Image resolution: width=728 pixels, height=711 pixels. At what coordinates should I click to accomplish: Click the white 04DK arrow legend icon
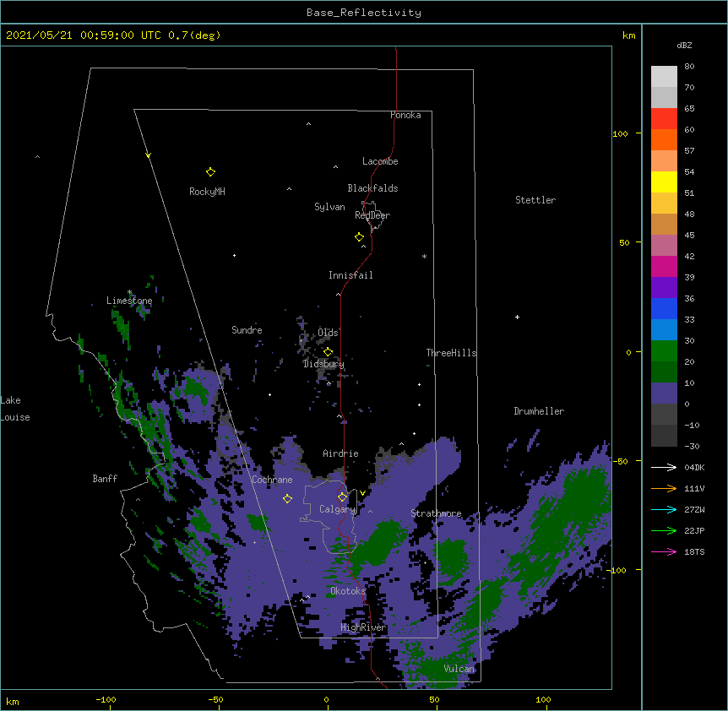point(664,467)
